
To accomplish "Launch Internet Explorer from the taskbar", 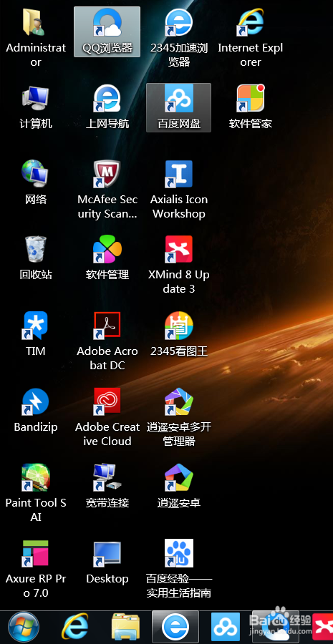I will click(74, 628).
